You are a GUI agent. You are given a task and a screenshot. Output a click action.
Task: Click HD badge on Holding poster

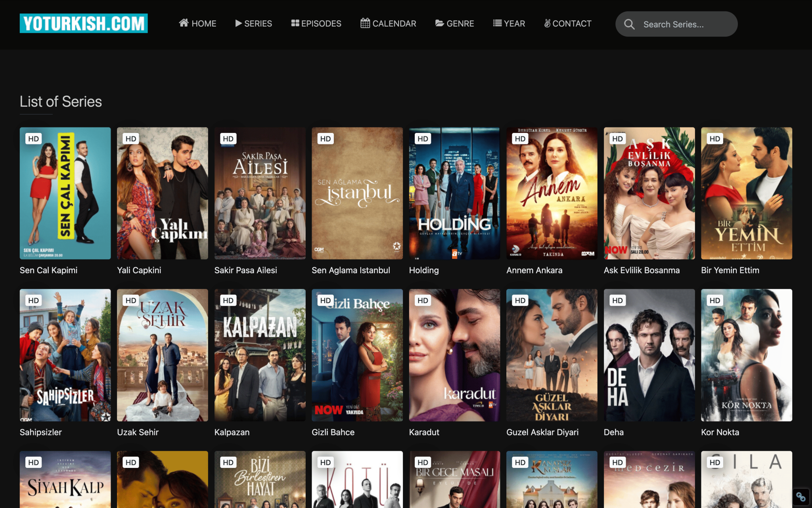(423, 139)
